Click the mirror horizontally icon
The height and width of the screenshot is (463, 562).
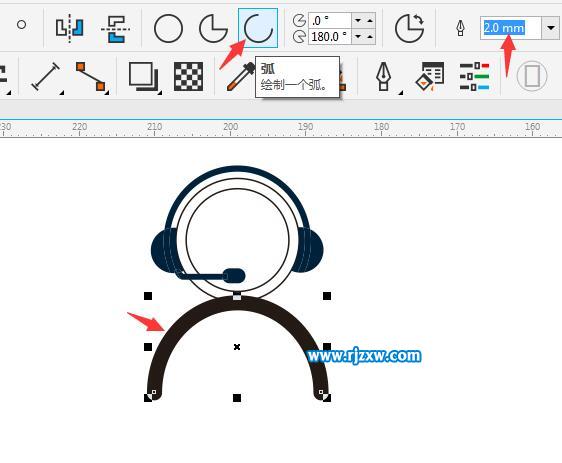pos(70,28)
